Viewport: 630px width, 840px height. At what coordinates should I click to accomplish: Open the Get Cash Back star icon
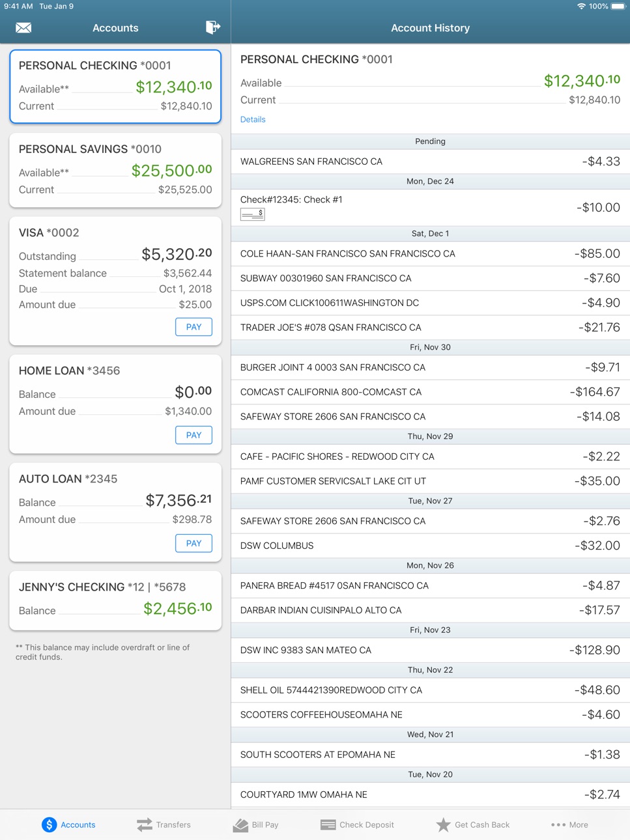point(443,825)
